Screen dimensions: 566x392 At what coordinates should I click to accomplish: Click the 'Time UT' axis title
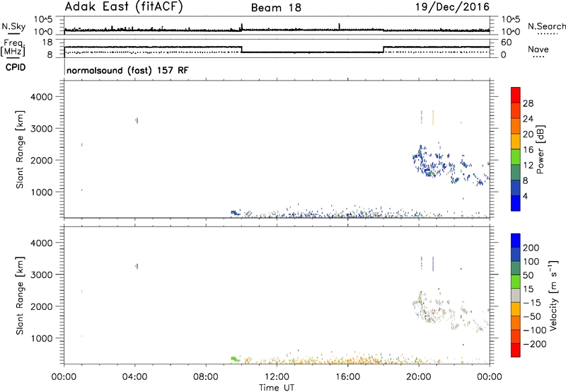[277, 388]
